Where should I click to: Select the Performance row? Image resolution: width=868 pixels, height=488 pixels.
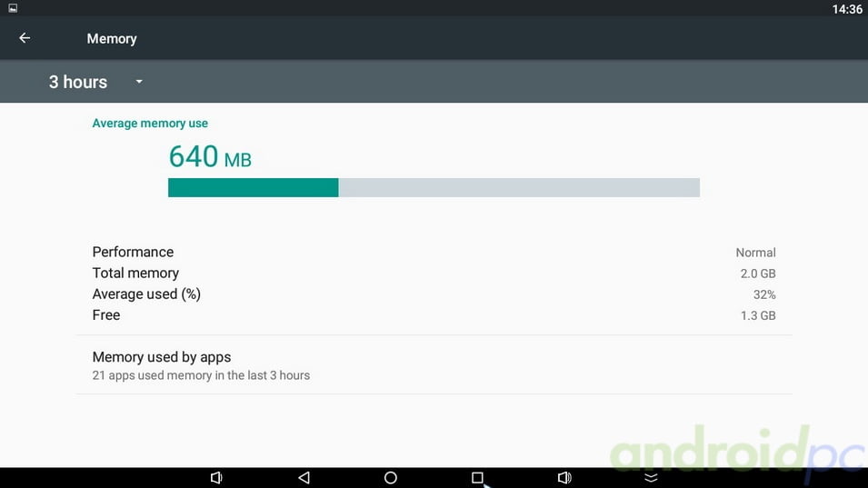coord(434,253)
